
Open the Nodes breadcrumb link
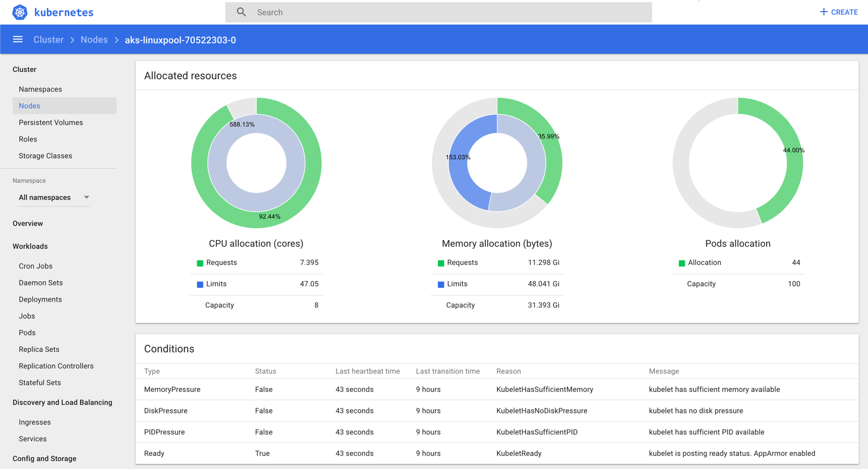tap(94, 39)
